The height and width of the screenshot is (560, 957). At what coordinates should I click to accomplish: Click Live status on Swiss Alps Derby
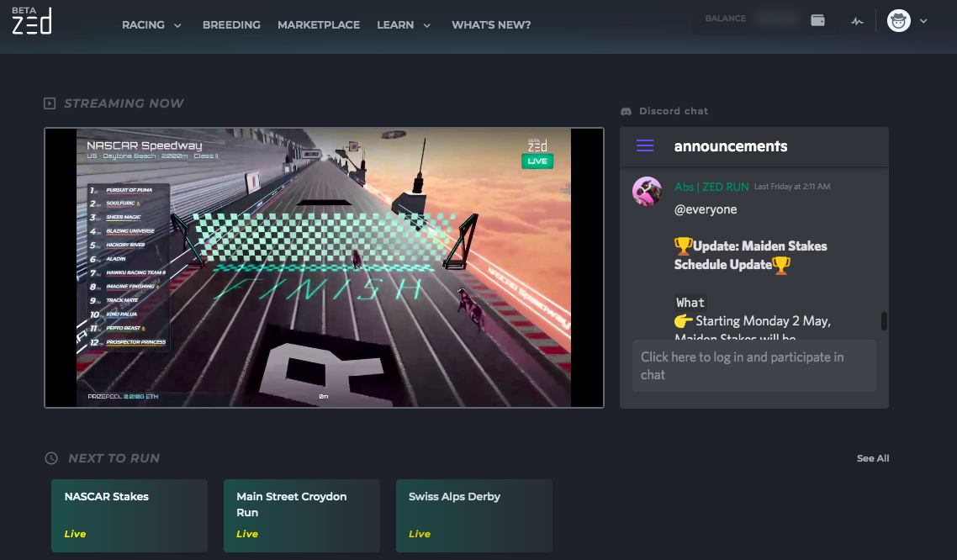coord(420,534)
